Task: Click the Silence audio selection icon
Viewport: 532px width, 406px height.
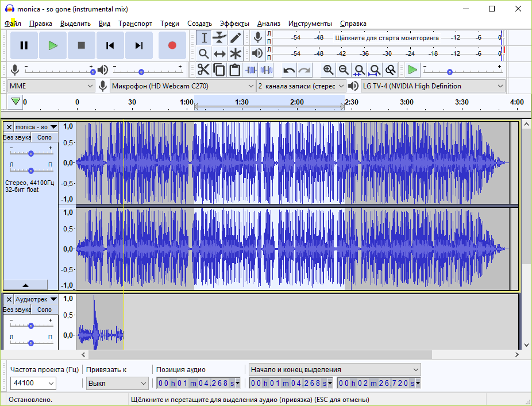Action: [x=267, y=70]
